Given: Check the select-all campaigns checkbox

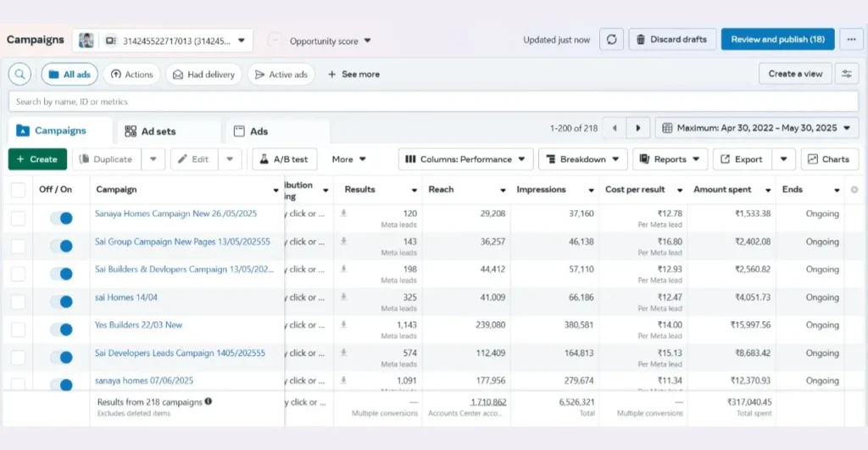Looking at the screenshot, I should pyautogui.click(x=18, y=190).
